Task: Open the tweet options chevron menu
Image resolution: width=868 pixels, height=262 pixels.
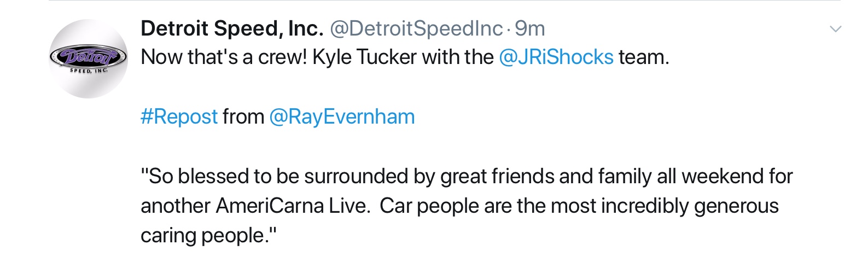Action: pyautogui.click(x=835, y=29)
